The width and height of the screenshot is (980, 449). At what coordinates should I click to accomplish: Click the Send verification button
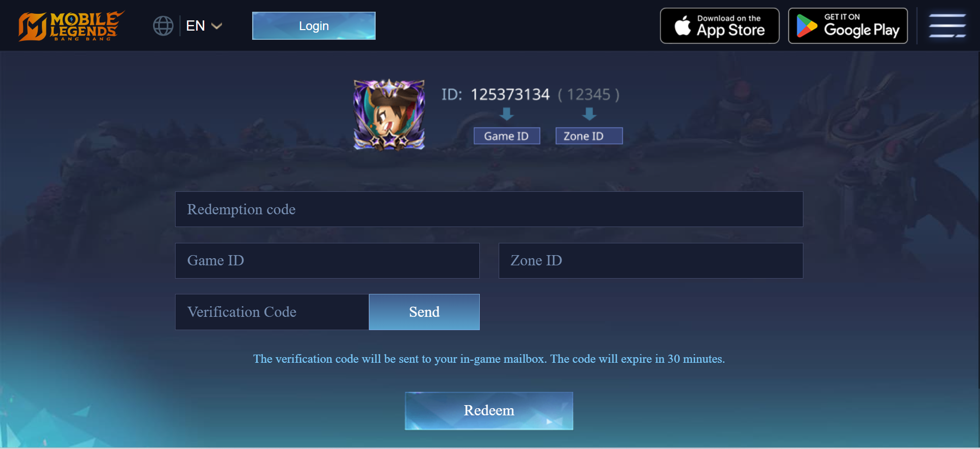pyautogui.click(x=424, y=312)
